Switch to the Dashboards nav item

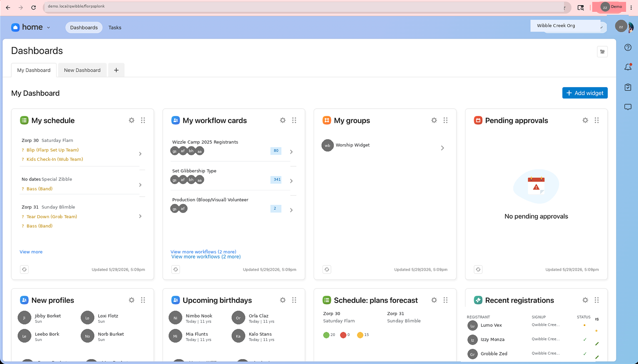(84, 28)
